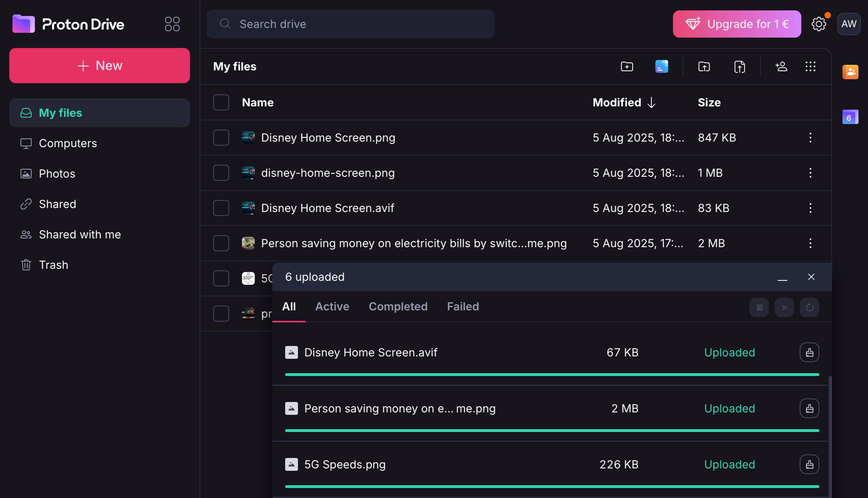Tick the checkbox next to Disney Home Screen.avif
Screen dimensions: 868x498
pyautogui.click(x=221, y=208)
